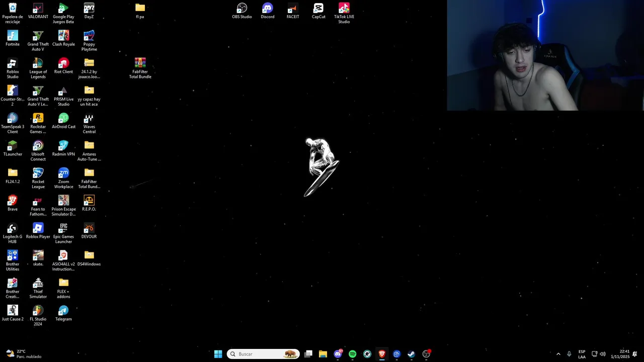Select the TLauncher desktop icon
Viewport: 644px width, 362px height.
(13, 148)
